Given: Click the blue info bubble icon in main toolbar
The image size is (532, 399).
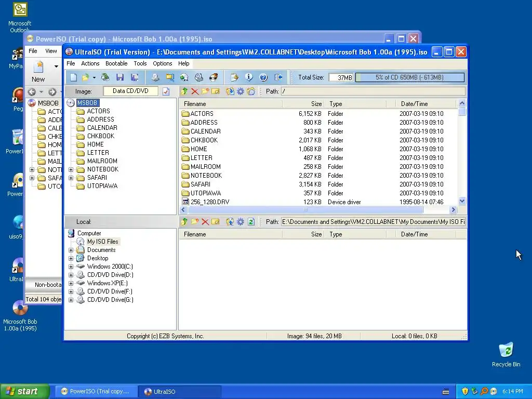Looking at the screenshot, I should pyautogui.click(x=249, y=77).
